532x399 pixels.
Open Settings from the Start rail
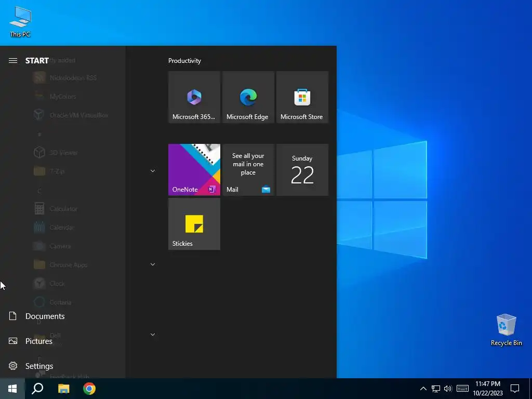pos(63,366)
